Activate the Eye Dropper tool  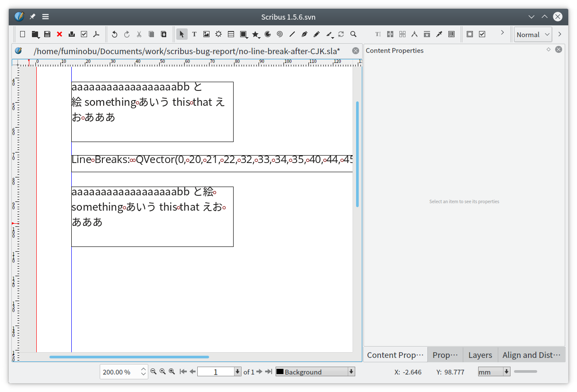click(439, 34)
